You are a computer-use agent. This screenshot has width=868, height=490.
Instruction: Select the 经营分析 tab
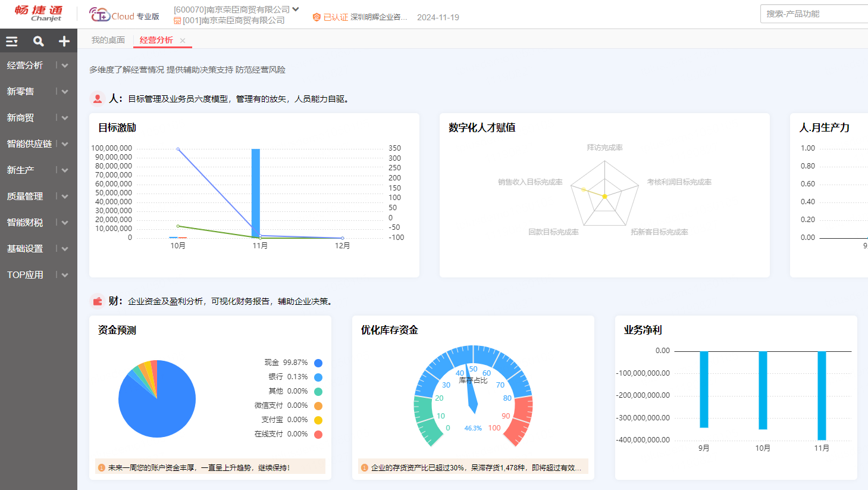click(156, 40)
